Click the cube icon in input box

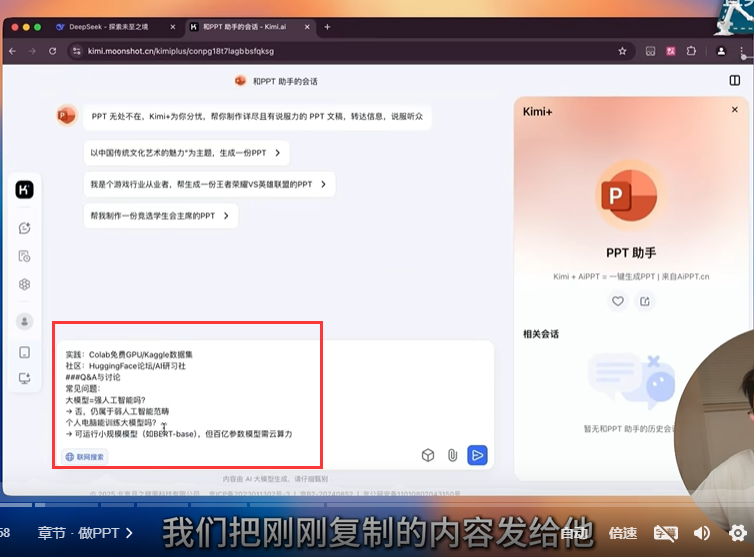(x=428, y=455)
